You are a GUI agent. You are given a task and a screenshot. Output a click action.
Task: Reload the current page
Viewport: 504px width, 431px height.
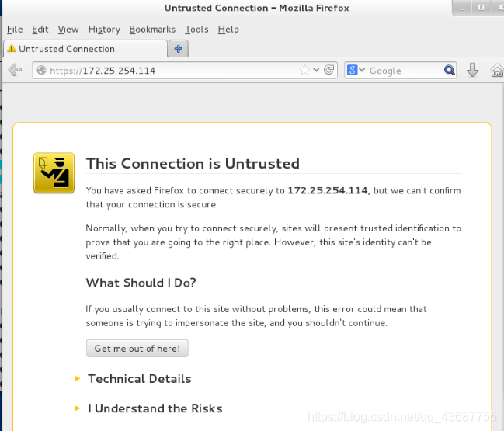coord(328,70)
